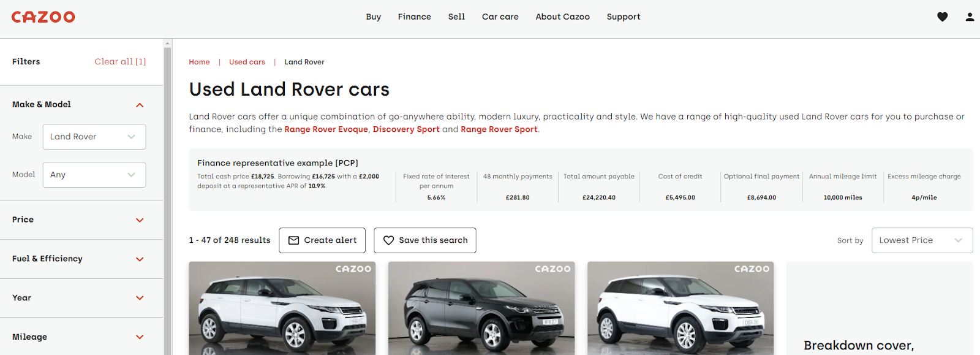Click the 'Annual mileage limit' label

(x=843, y=177)
